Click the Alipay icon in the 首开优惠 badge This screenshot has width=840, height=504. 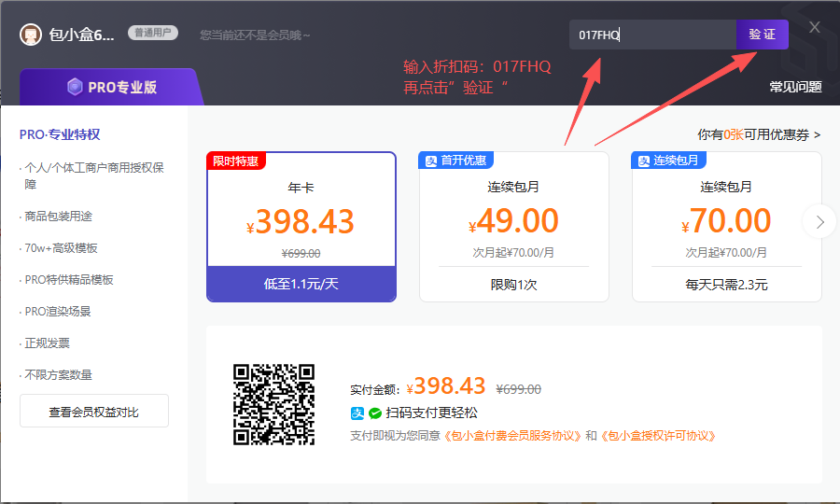click(x=431, y=161)
